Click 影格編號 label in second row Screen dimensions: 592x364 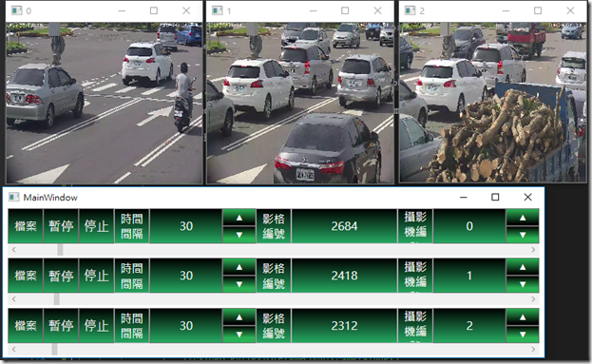pyautogui.click(x=274, y=276)
